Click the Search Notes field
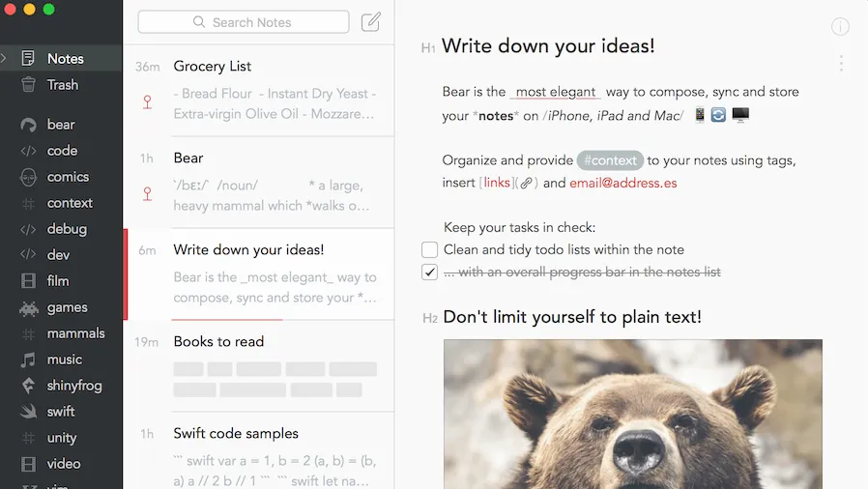 [244, 22]
